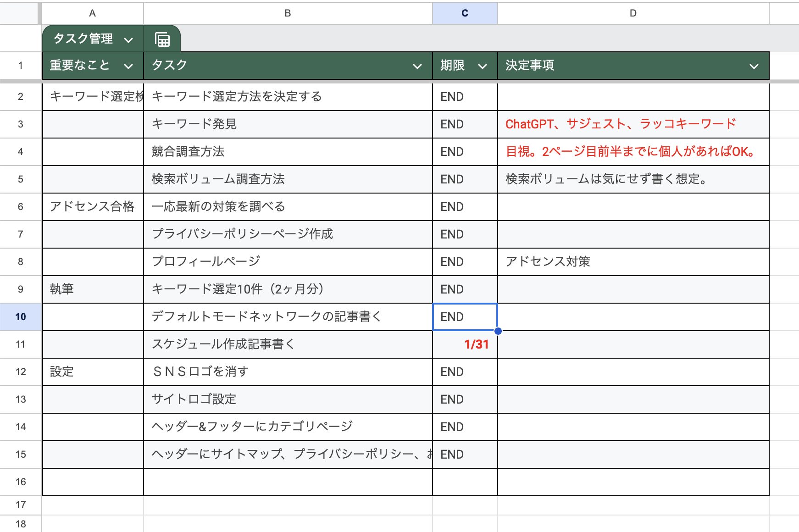Select the アドセンス対策 note cell
Screen dimensions: 799x532
tap(633, 261)
